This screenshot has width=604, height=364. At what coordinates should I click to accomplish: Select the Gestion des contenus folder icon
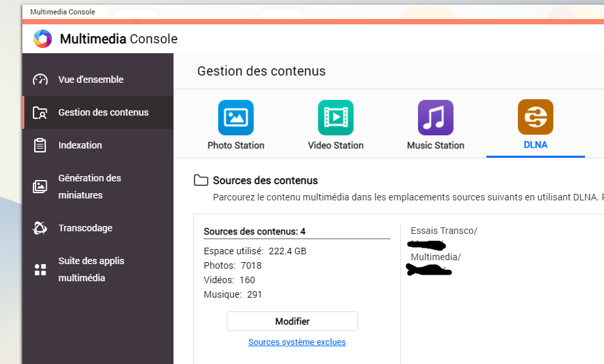tap(40, 112)
